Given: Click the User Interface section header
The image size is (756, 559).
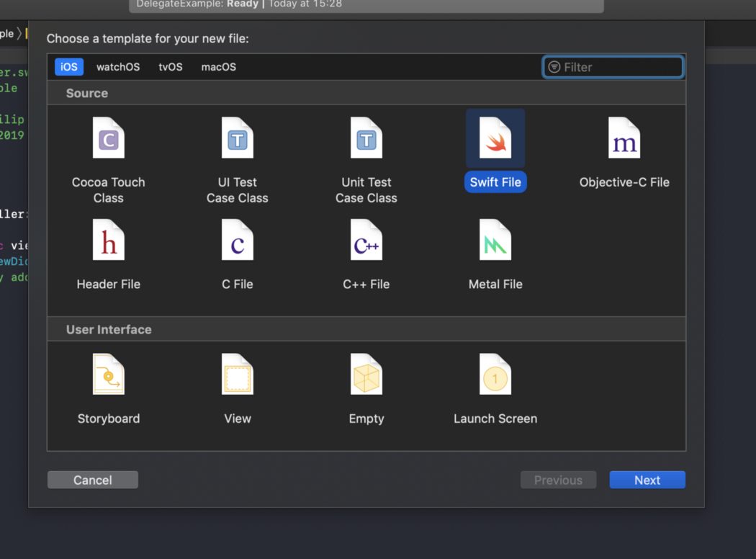Looking at the screenshot, I should click(x=366, y=329).
